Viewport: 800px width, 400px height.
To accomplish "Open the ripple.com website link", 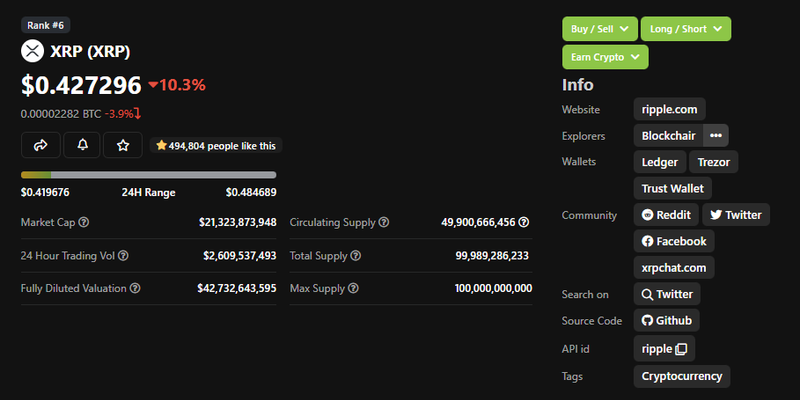I will [x=670, y=108].
